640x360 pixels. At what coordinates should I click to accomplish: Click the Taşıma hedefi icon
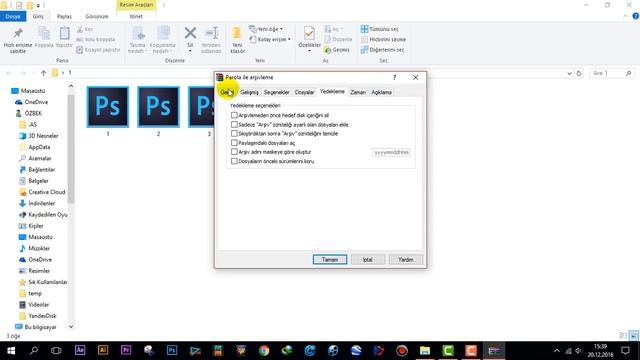point(138,33)
